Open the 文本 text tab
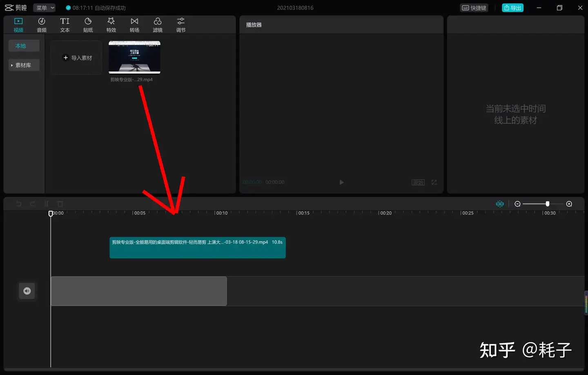The image size is (588, 375). click(x=65, y=25)
